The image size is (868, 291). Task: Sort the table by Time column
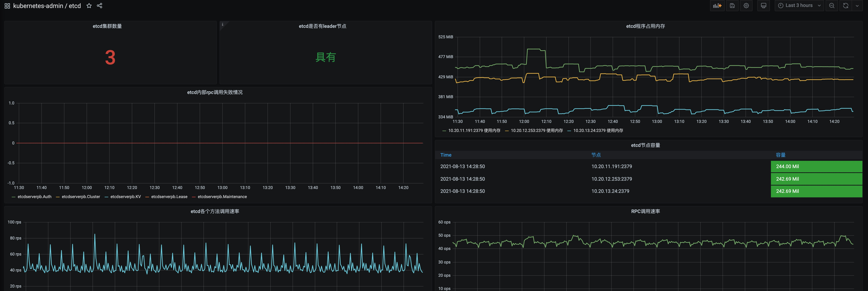pyautogui.click(x=446, y=155)
